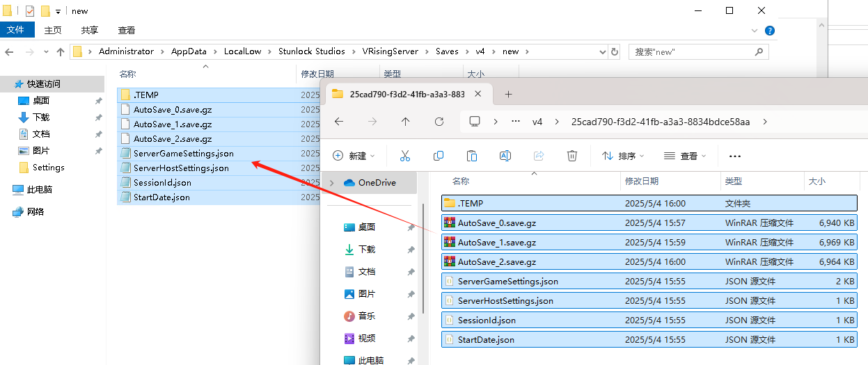Select ServerHostSettings.json in the front window
This screenshot has width=868, height=365.
(x=649, y=301)
